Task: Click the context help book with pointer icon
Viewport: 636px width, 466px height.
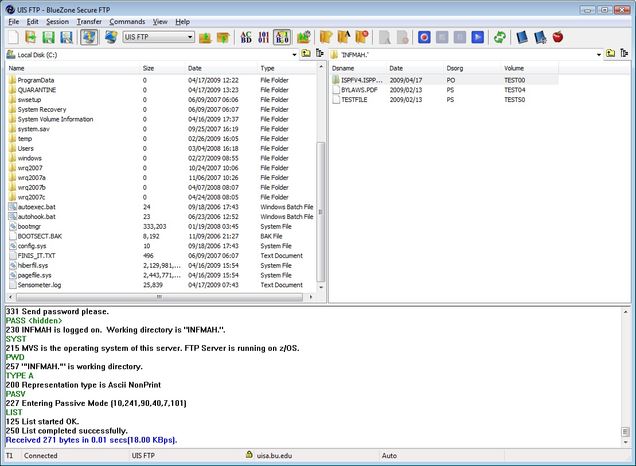Action: pyautogui.click(x=540, y=37)
